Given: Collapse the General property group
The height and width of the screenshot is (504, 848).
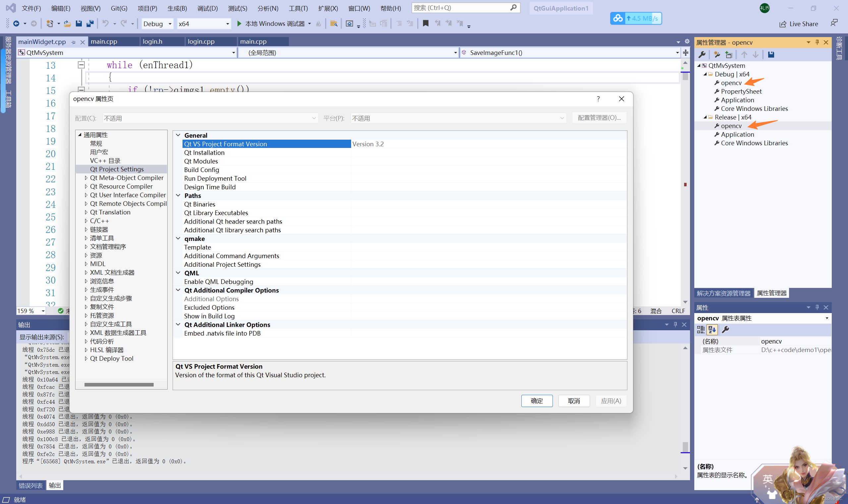Looking at the screenshot, I should (178, 135).
